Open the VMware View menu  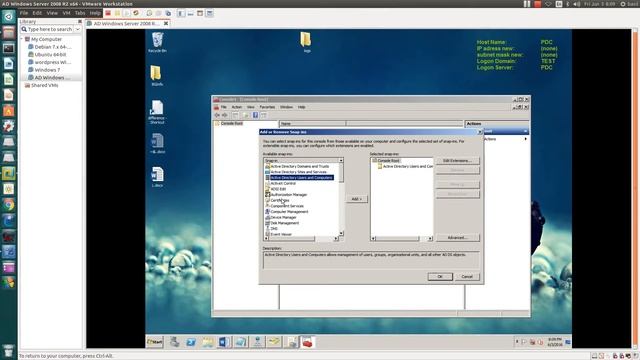52,13
